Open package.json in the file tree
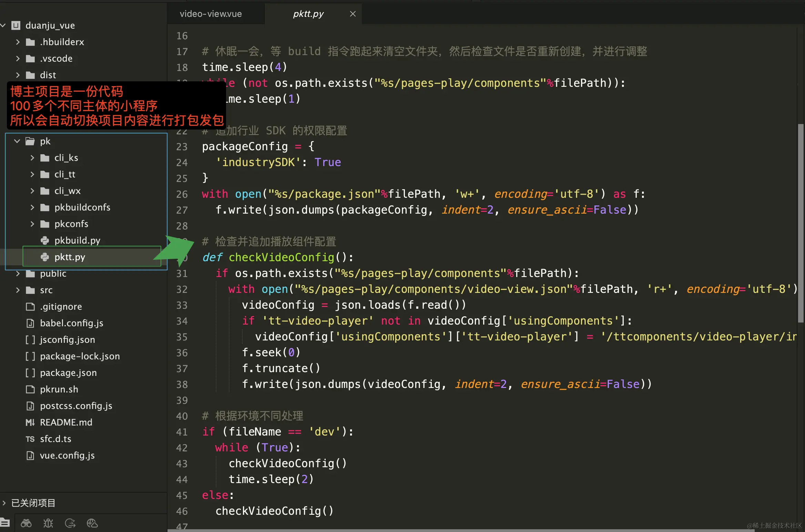 [x=68, y=373]
